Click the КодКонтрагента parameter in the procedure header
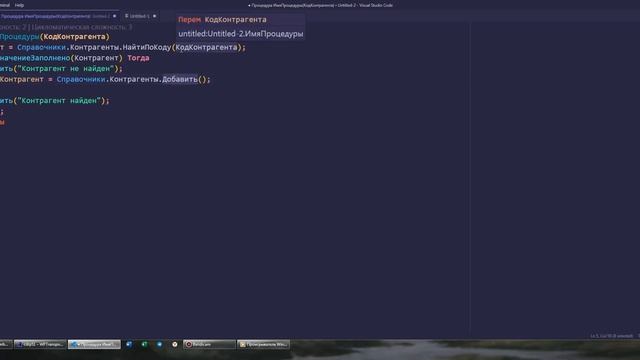The height and width of the screenshot is (360, 640). point(74,37)
